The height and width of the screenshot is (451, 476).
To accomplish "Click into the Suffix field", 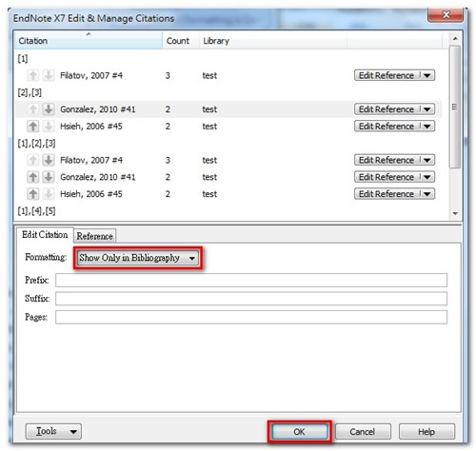I will [x=251, y=299].
